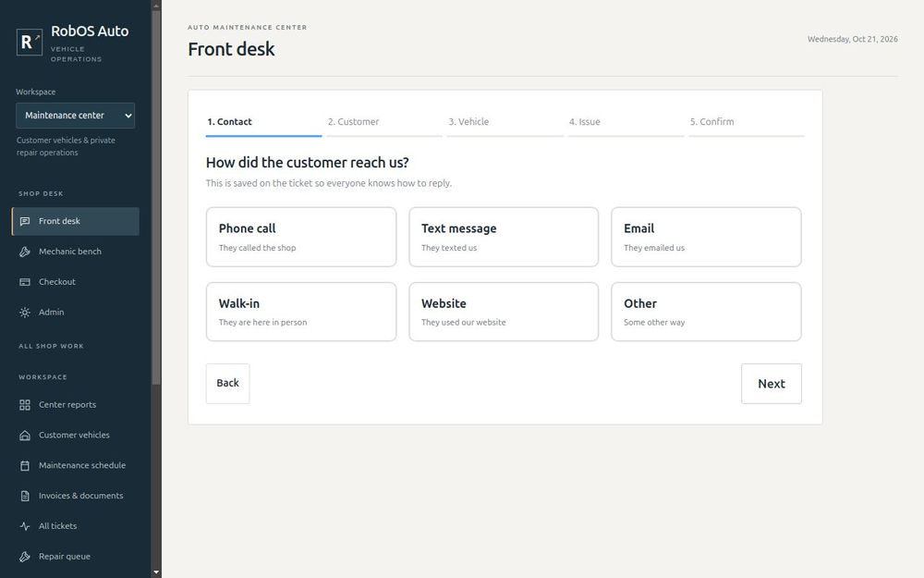The height and width of the screenshot is (578, 924).
Task: Click the Center reports grid icon
Action: pyautogui.click(x=25, y=405)
